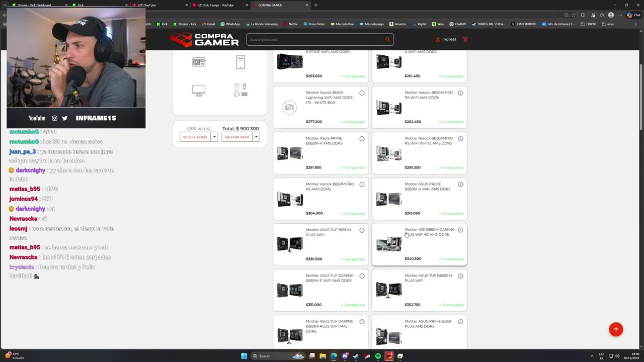
Task: Show info for ASUS PRIME B850M-A WIFI
Action: [x=460, y=185]
